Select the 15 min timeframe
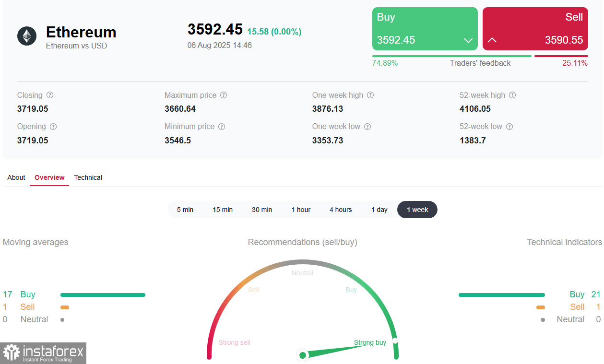The image size is (604, 364). pos(223,210)
